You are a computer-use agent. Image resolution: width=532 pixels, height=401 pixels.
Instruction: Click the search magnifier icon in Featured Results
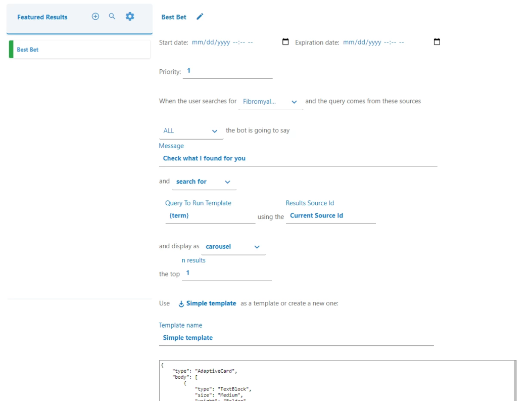click(x=112, y=17)
